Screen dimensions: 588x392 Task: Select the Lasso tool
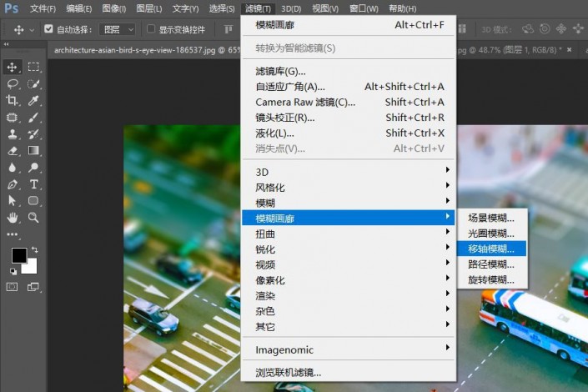(x=12, y=83)
